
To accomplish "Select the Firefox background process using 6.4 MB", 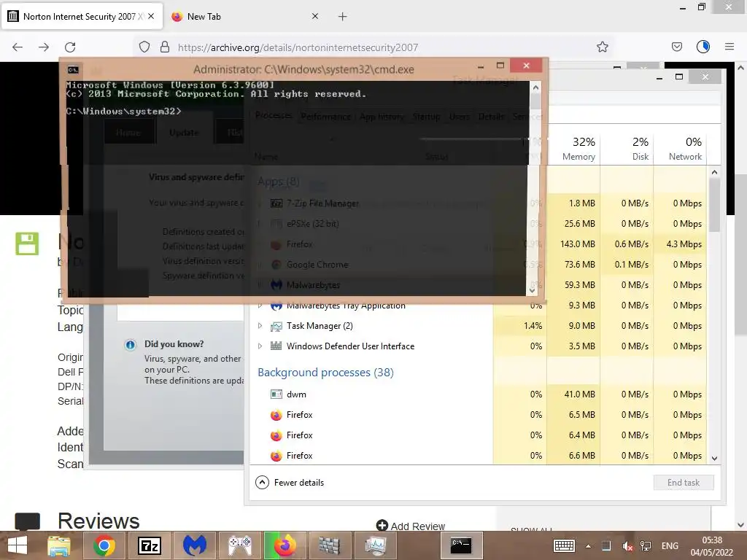I will tap(479, 435).
